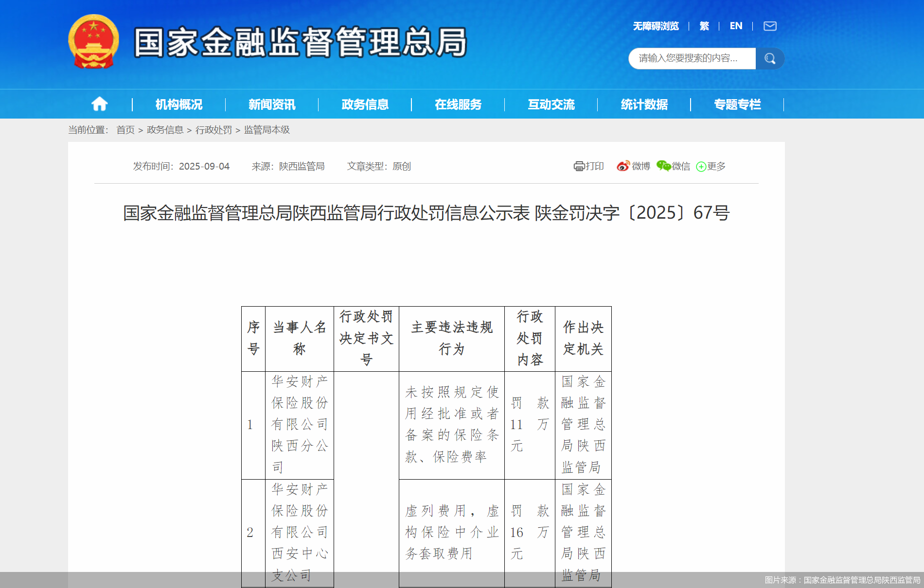Open more sharing options via 更多 icon
This screenshot has width=924, height=588.
[701, 166]
